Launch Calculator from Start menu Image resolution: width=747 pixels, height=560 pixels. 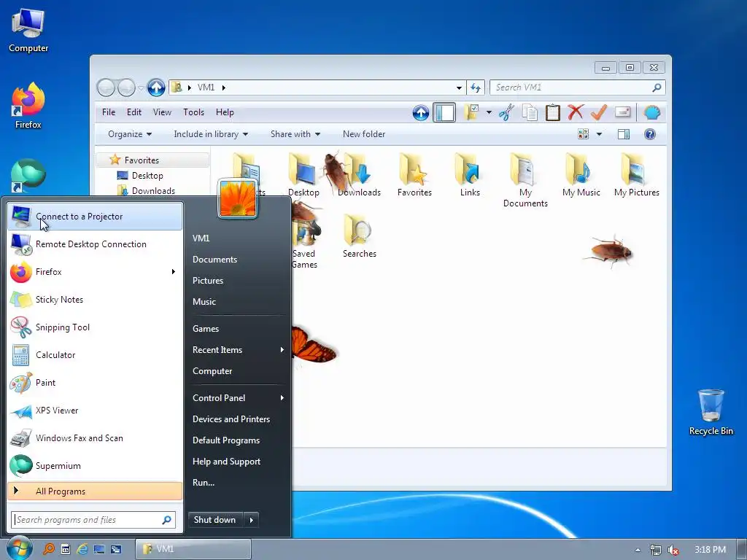pos(95,355)
